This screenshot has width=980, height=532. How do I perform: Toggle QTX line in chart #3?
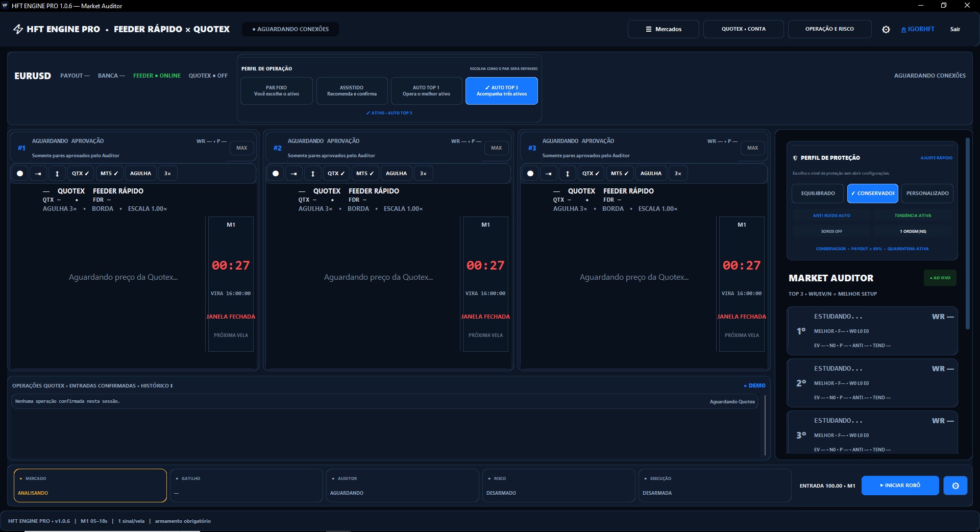pyautogui.click(x=591, y=174)
